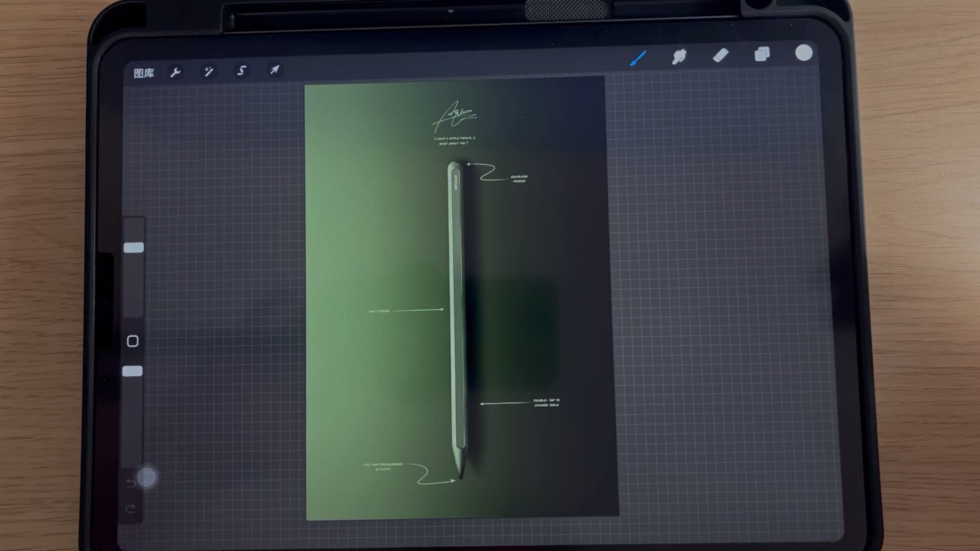Tap the redo arrow

pyautogui.click(x=131, y=508)
